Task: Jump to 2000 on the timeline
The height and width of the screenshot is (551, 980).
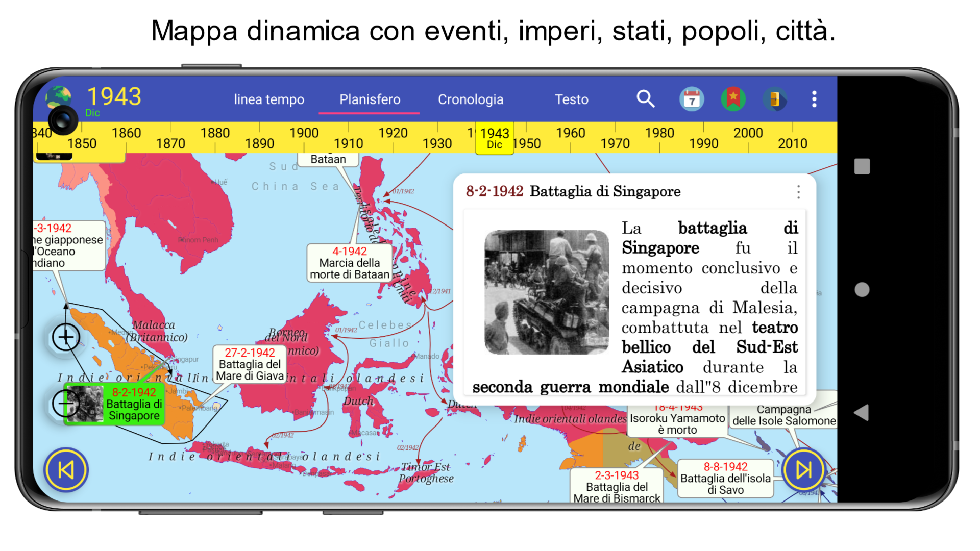Action: [x=748, y=133]
